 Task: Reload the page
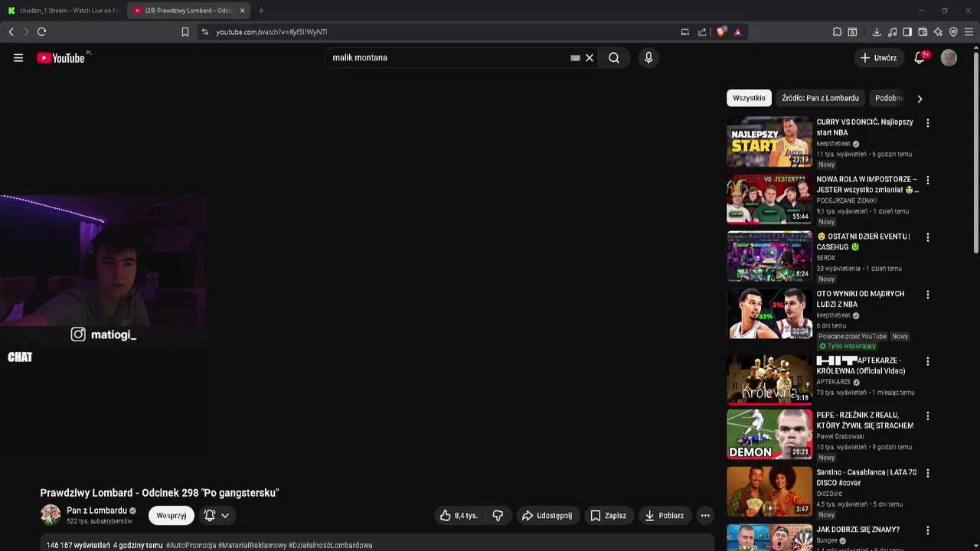point(41,31)
